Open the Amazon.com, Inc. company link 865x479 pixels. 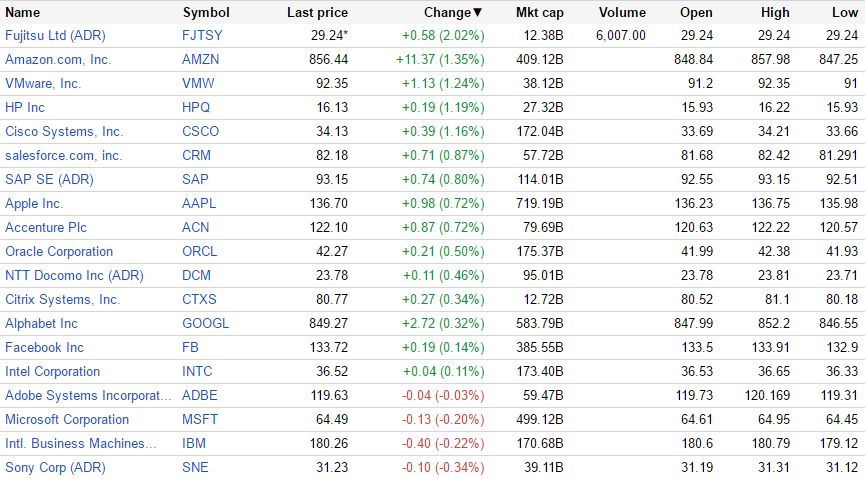coord(58,59)
